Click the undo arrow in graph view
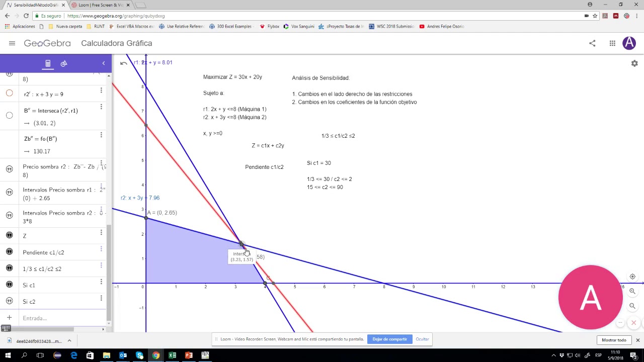The height and width of the screenshot is (362, 644). [124, 63]
